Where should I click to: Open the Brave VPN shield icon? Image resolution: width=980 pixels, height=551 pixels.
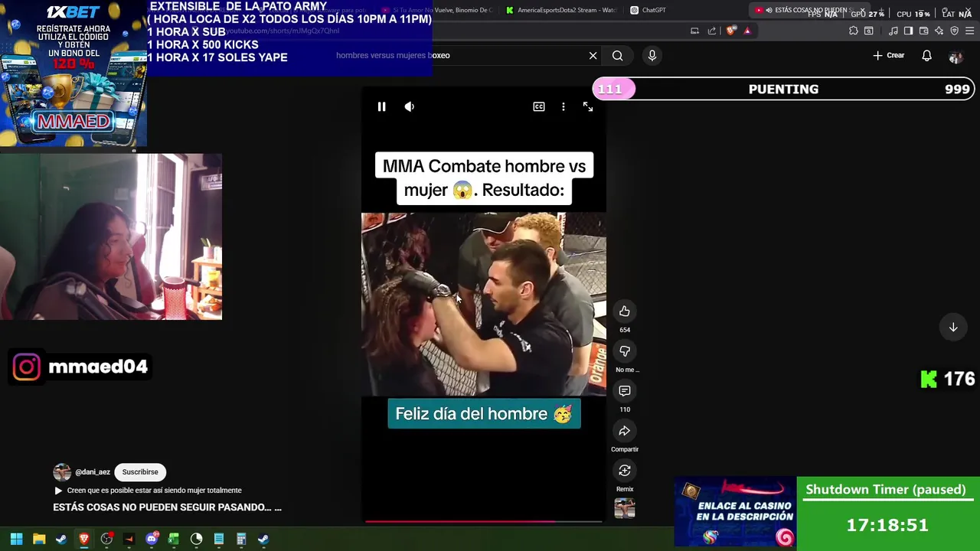[955, 31]
